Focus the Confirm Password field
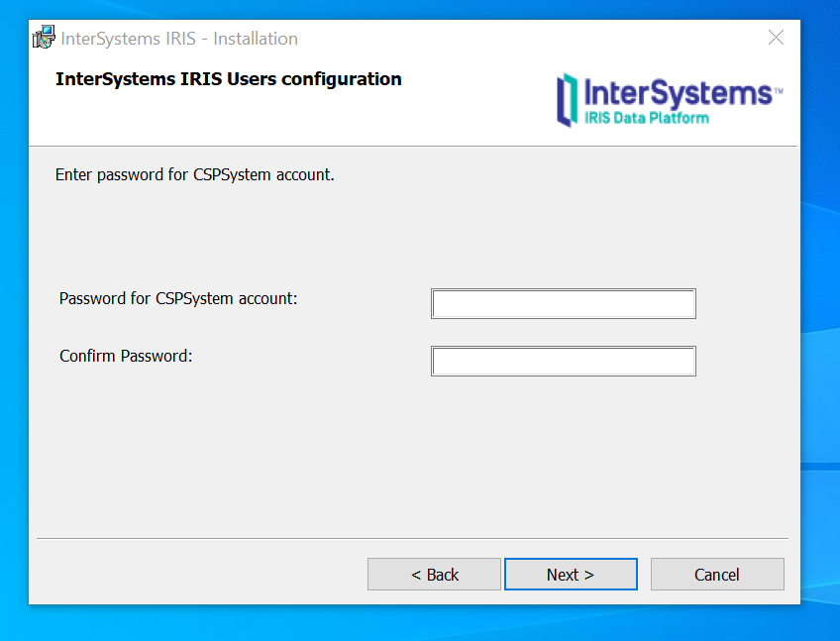 tap(563, 361)
